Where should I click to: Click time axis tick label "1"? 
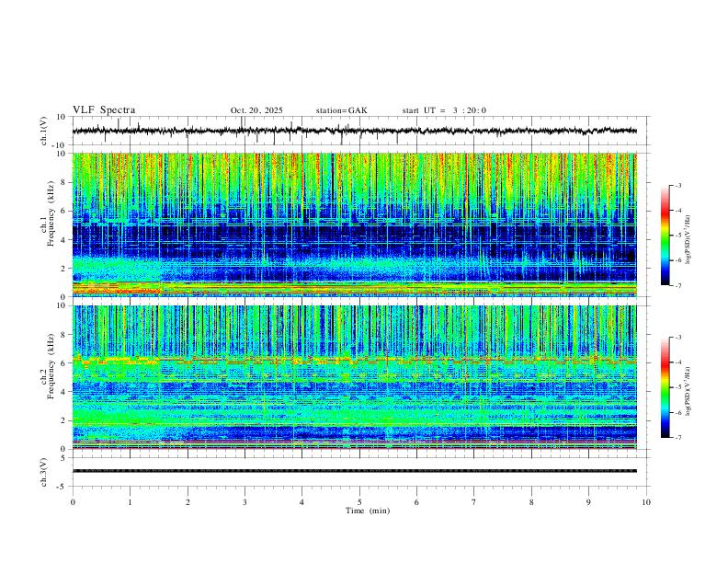(130, 502)
